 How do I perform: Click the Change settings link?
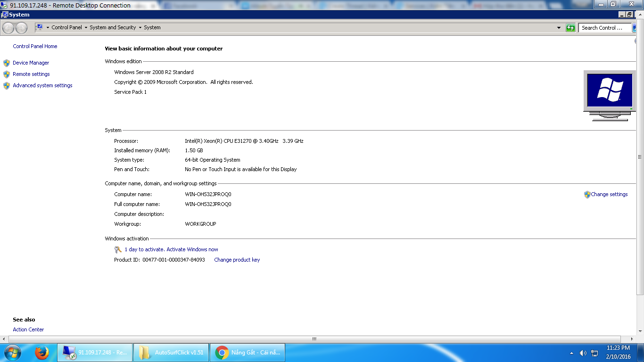pos(609,194)
